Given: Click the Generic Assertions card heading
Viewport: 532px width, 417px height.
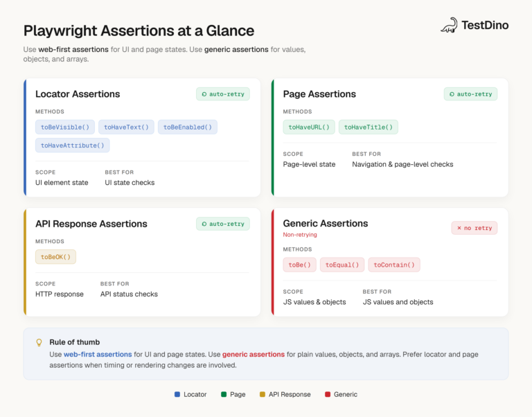Looking at the screenshot, I should pos(326,223).
